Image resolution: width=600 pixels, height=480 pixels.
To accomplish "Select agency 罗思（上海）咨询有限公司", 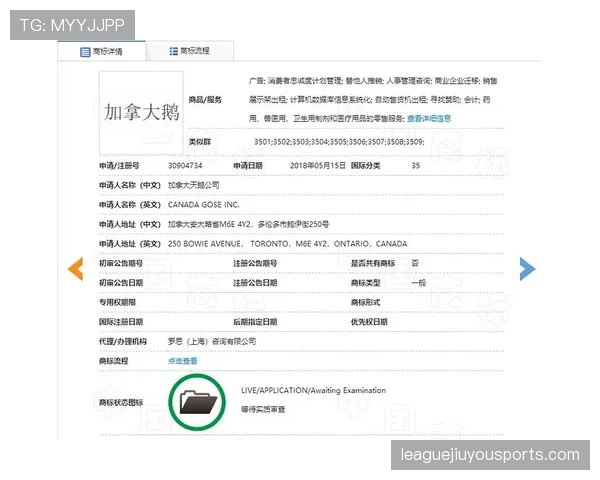I will click(212, 341).
